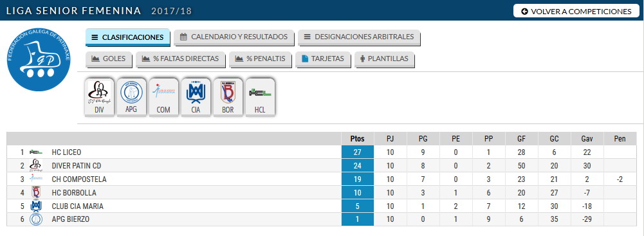Viewport: 644px width, 236px height.
Task: Click HC Liceo's small logo in the table
Action: pos(36,152)
